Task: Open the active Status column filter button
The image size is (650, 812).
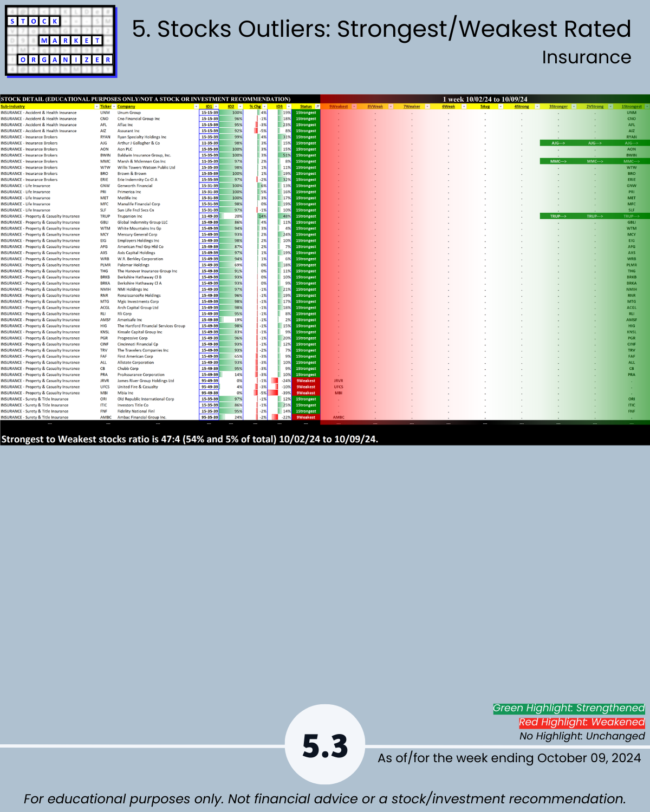Action: click(318, 107)
